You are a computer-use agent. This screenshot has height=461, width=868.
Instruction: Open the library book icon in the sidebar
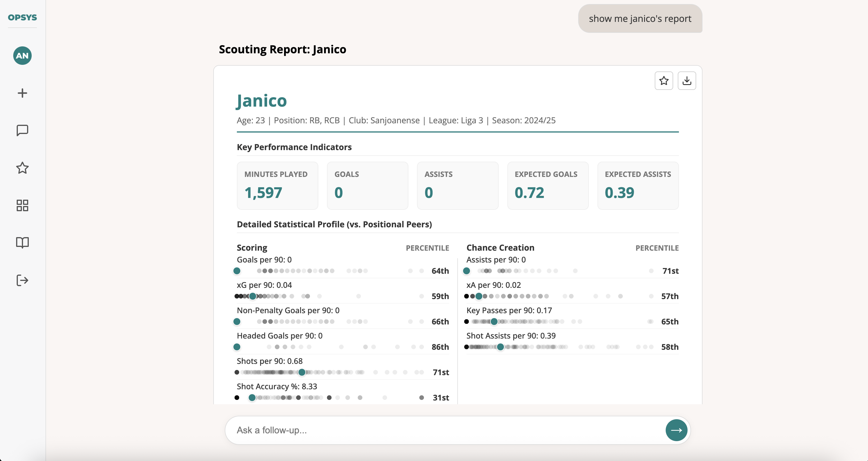pos(22,243)
